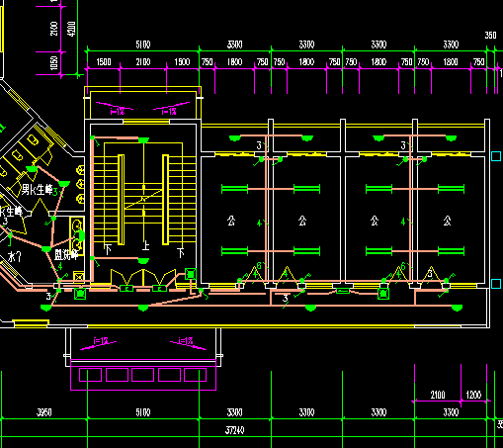Select the vertical 4200 dimension text
The image size is (503, 448).
point(71,29)
